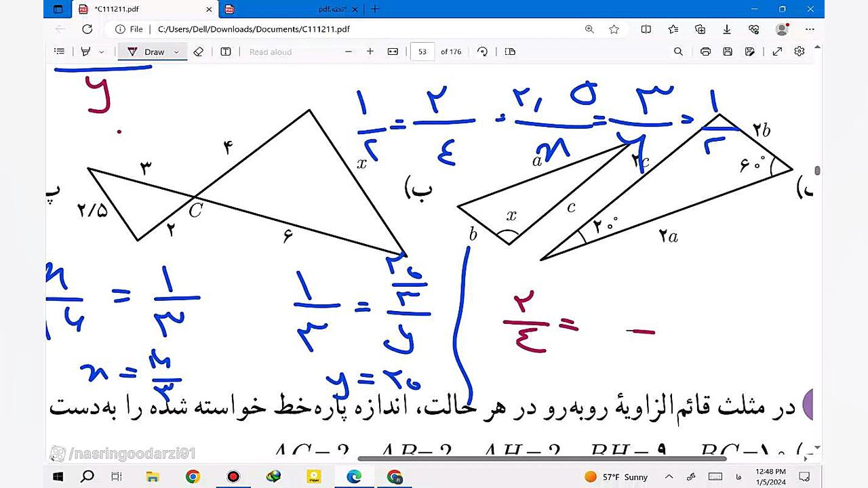
Task: Open the page view options
Action: [510, 52]
